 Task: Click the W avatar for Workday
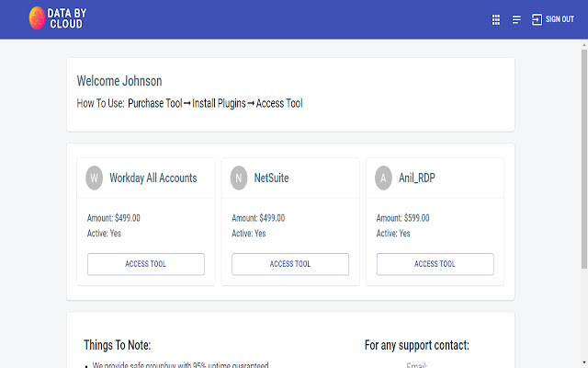coord(94,178)
